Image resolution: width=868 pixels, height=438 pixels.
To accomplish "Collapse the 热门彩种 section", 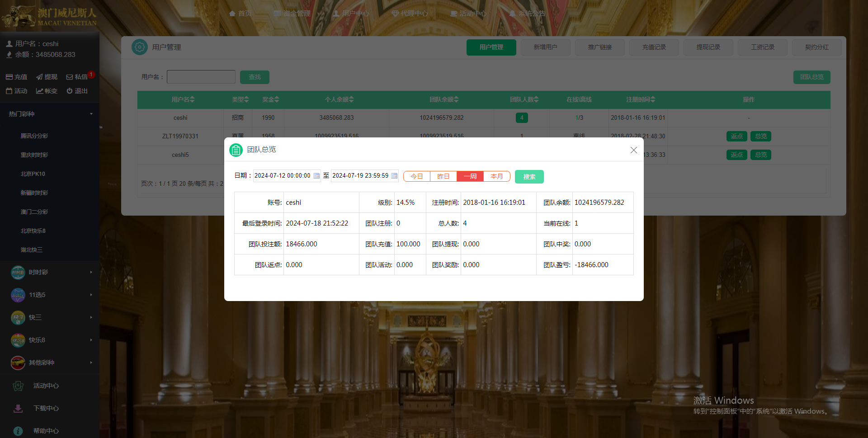I will pyautogui.click(x=50, y=114).
